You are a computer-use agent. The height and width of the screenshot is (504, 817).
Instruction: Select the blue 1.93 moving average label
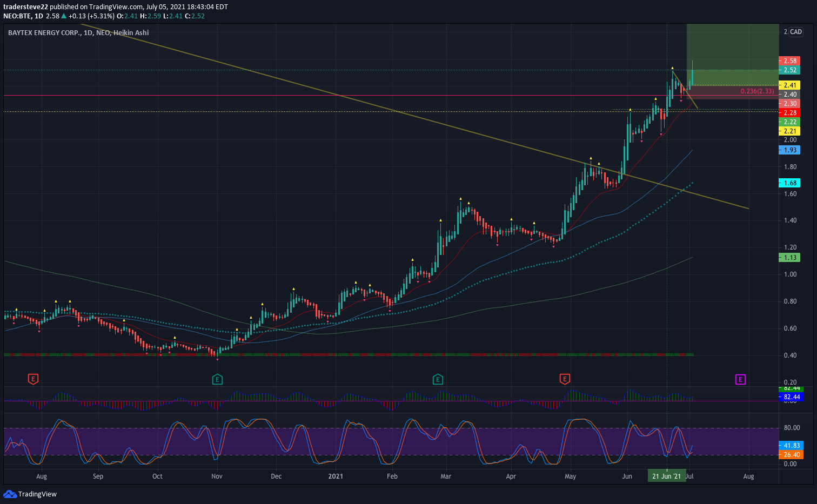789,150
